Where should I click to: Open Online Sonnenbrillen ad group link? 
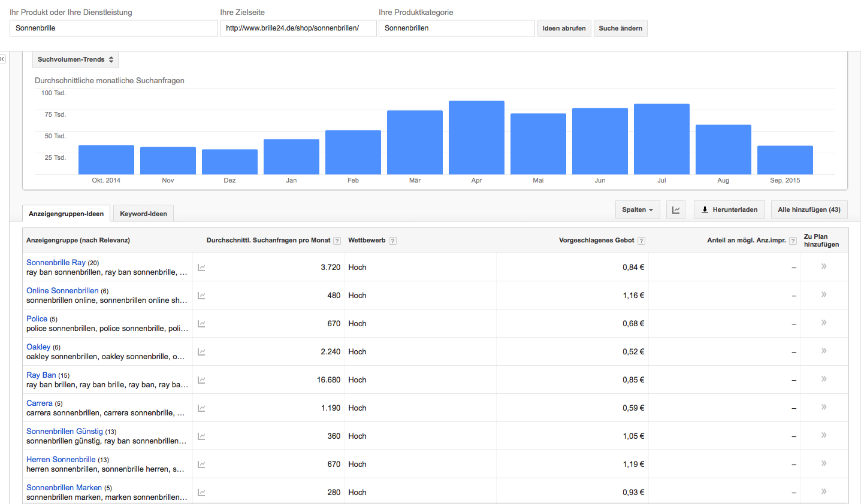pos(62,290)
